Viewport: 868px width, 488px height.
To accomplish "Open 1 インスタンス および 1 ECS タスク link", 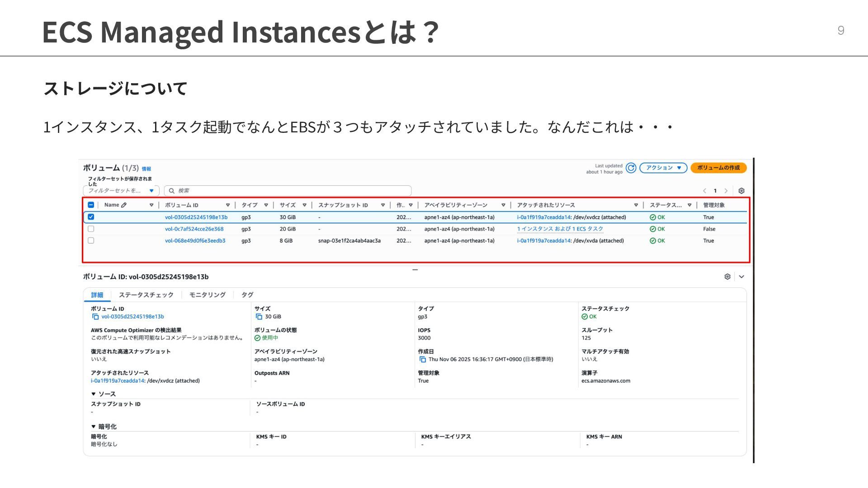I will [x=560, y=229].
